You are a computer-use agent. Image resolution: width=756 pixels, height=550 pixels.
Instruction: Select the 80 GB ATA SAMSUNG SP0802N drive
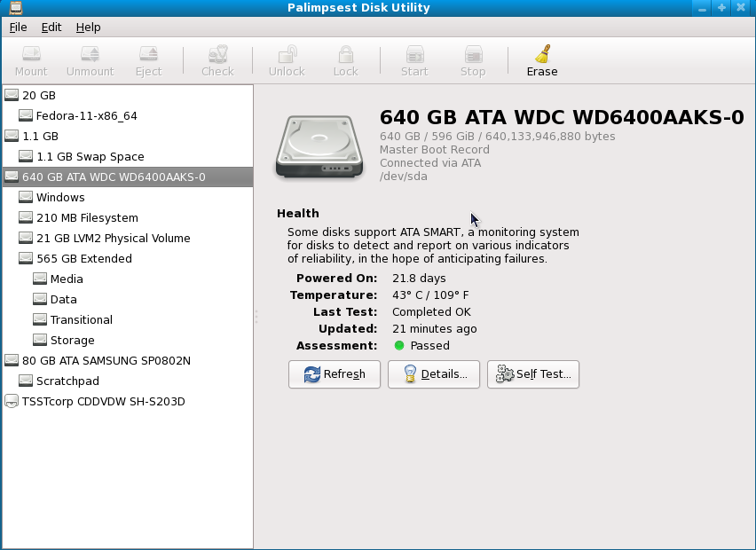(x=128, y=360)
